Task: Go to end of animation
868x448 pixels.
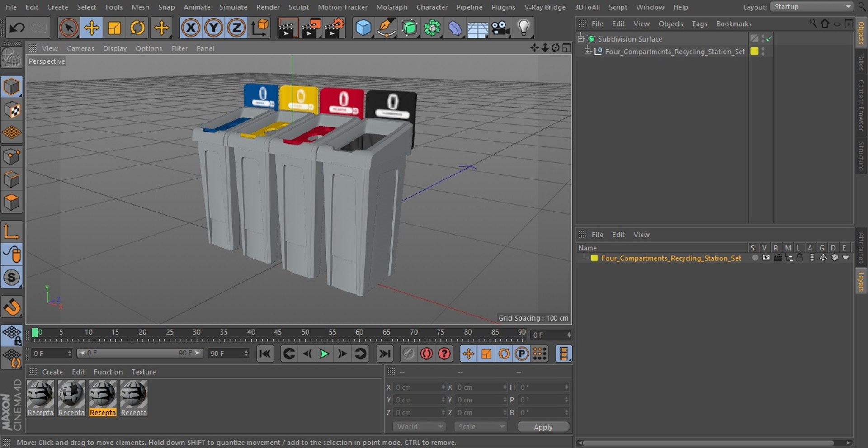Action: pyautogui.click(x=384, y=354)
